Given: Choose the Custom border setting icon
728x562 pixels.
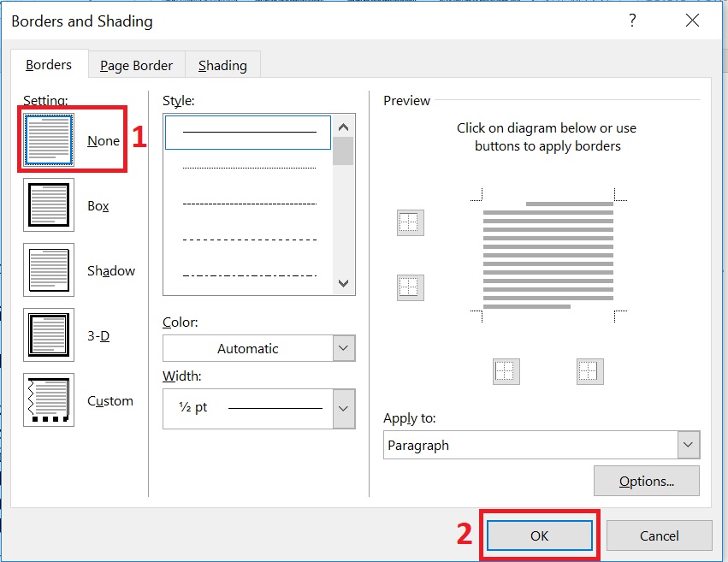Looking at the screenshot, I should click(x=49, y=399).
